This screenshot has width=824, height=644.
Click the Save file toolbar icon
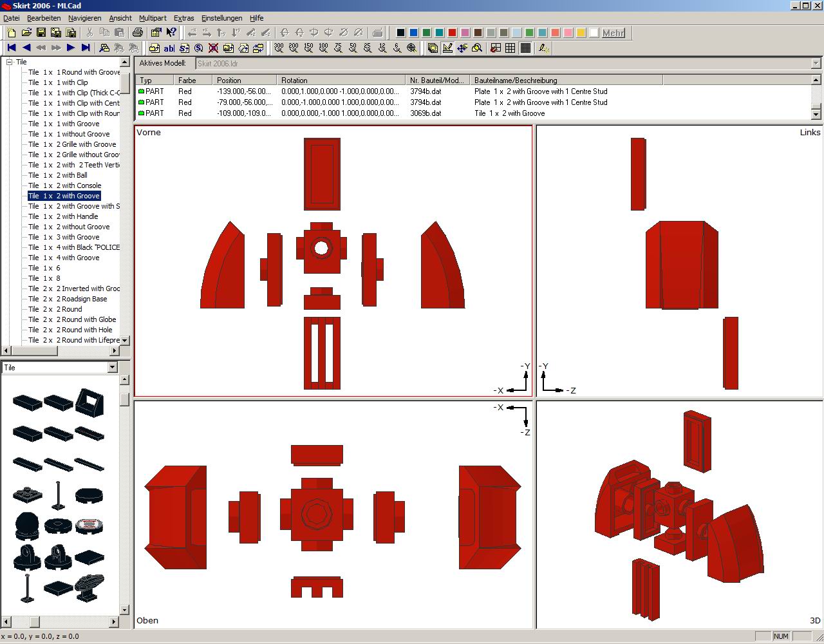pos(41,32)
